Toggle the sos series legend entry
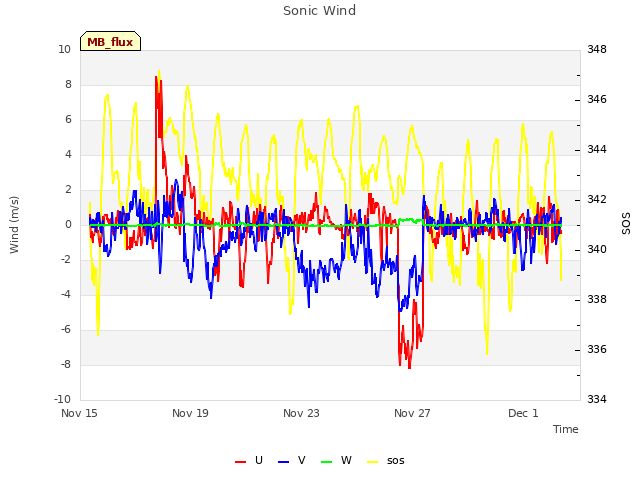Screen dimensions: 640x480 coord(386,461)
